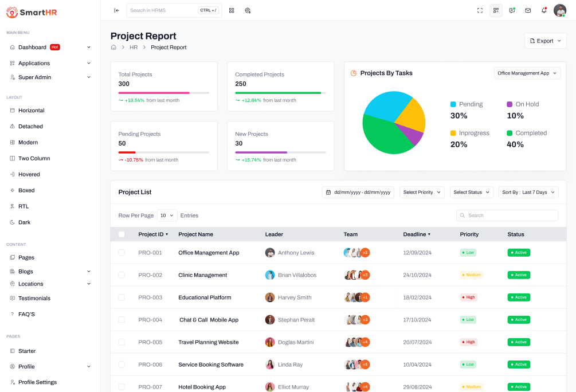Open the Select Priority dropdown
Screen dimensions: 576x392
coord(422,193)
